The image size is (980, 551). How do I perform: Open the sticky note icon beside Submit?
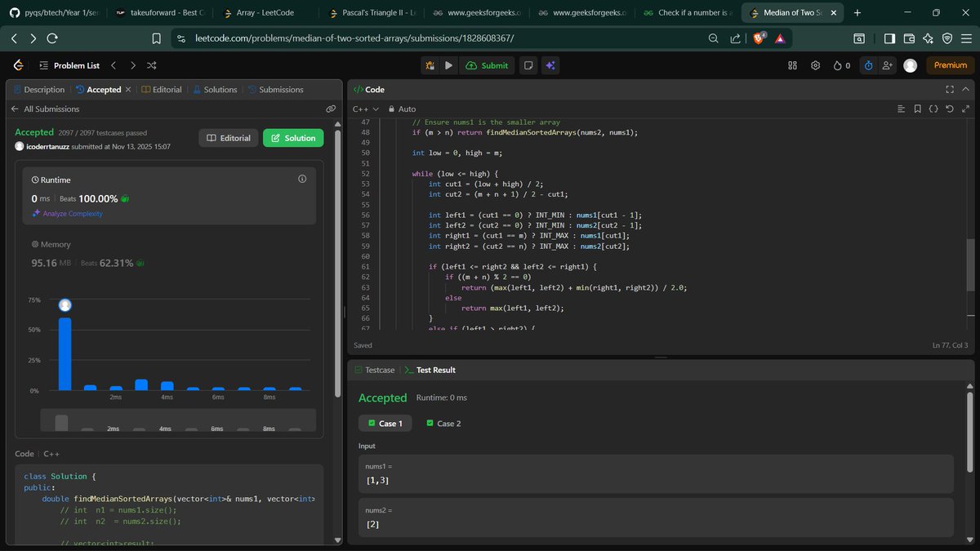pyautogui.click(x=528, y=65)
